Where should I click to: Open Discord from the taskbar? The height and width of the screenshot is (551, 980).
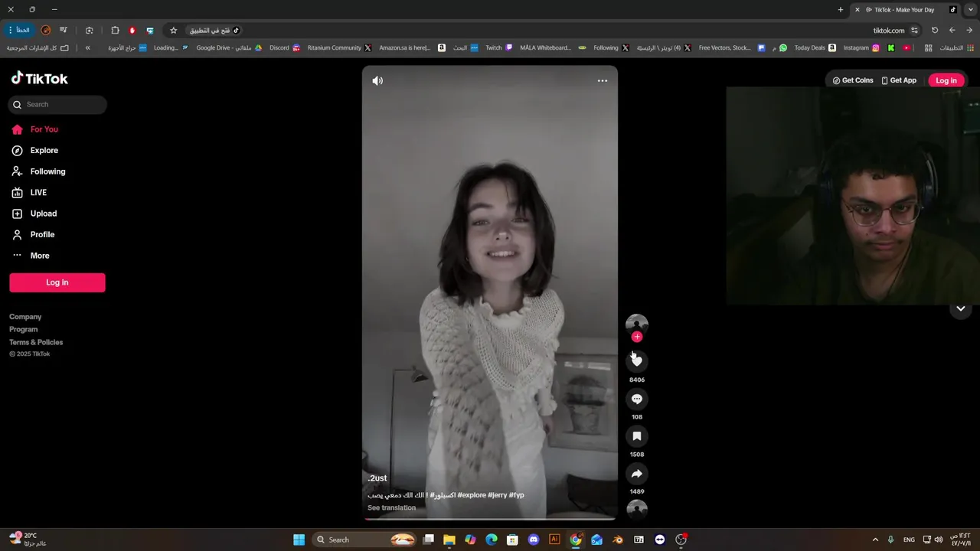pyautogui.click(x=534, y=540)
